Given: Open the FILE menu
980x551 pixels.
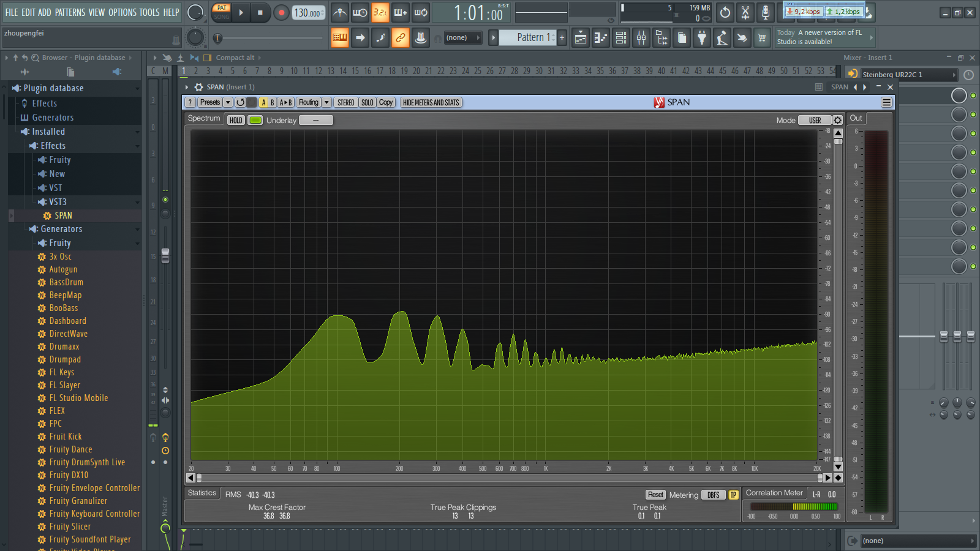Looking at the screenshot, I should click(x=12, y=12).
